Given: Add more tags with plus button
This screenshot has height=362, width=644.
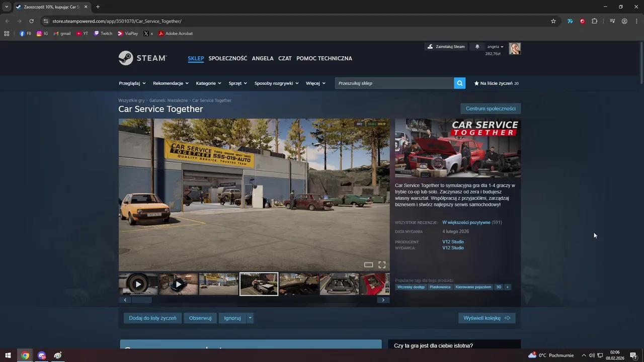Looking at the screenshot, I should [508, 287].
